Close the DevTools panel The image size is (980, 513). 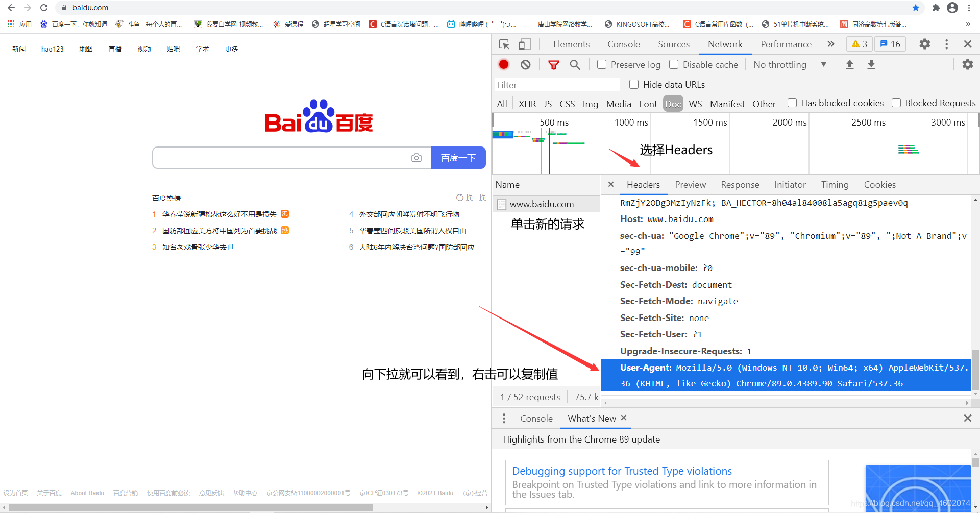967,44
